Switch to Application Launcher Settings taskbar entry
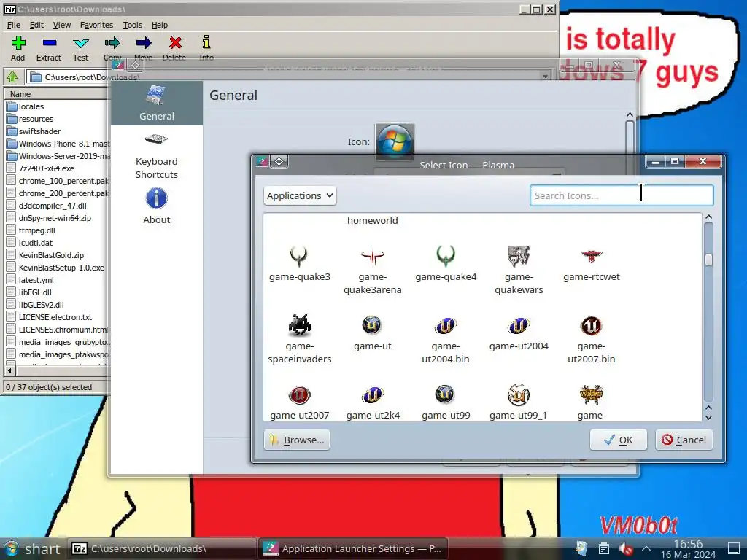 [352, 548]
